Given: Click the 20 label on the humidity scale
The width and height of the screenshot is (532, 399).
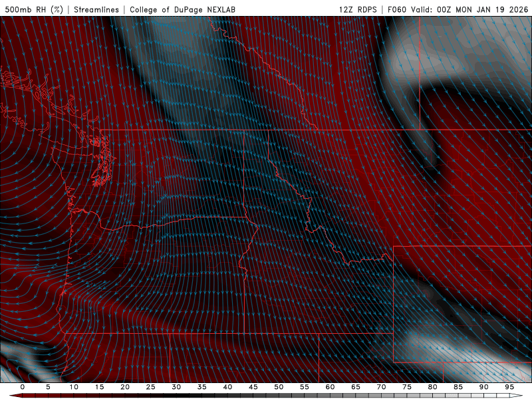Looking at the screenshot, I should tap(125, 387).
